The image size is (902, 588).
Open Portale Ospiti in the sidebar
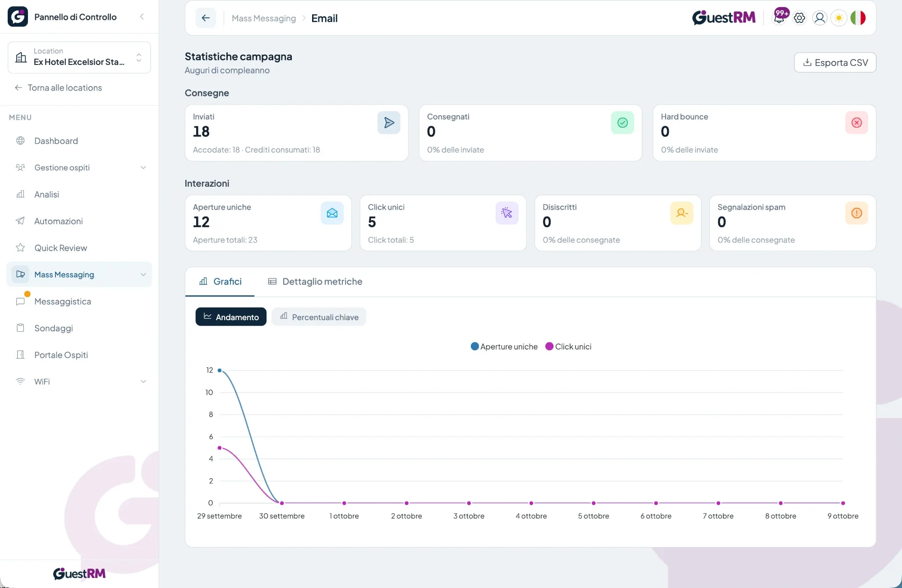pyautogui.click(x=79, y=355)
